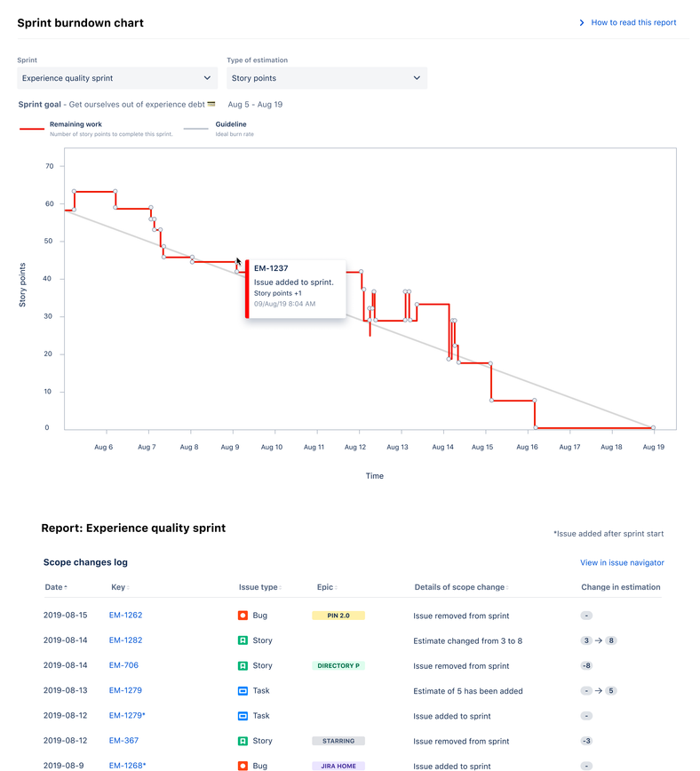The width and height of the screenshot is (700, 771).
Task: Click Task icon in EM-1279* row
Action: click(243, 716)
